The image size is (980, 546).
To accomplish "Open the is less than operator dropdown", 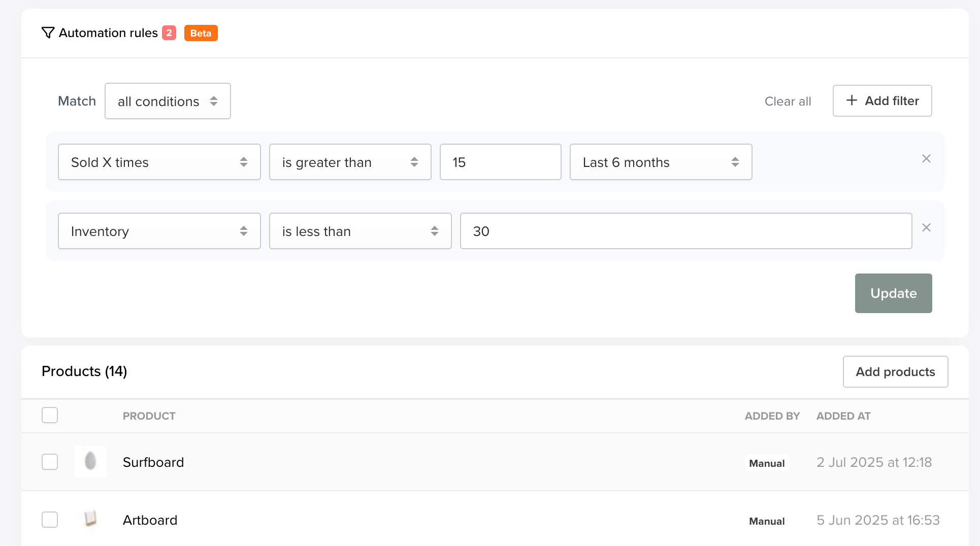I will 361,231.
